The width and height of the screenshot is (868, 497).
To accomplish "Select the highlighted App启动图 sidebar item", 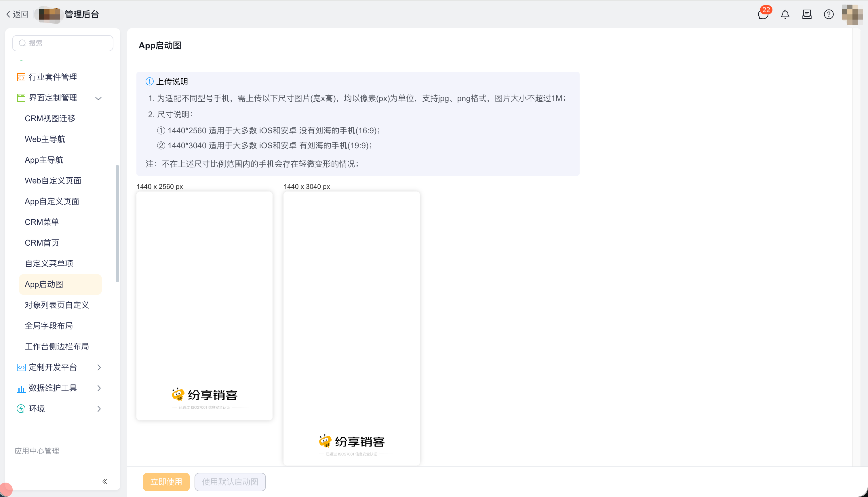I will 60,285.
